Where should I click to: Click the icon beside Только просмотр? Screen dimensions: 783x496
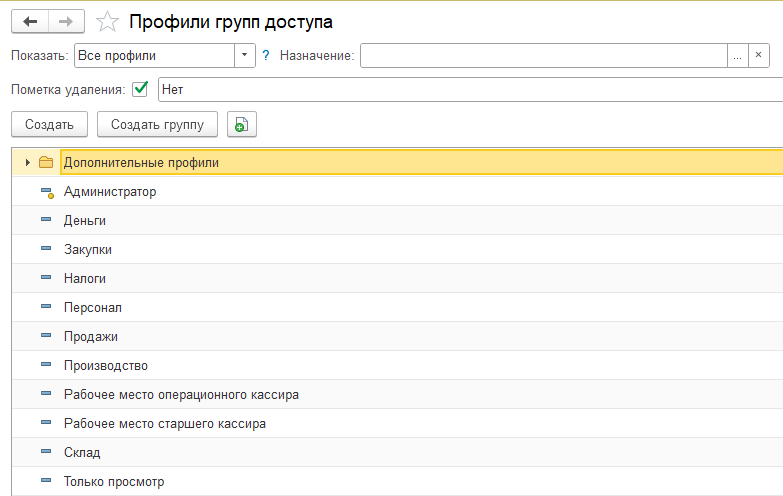click(x=46, y=480)
